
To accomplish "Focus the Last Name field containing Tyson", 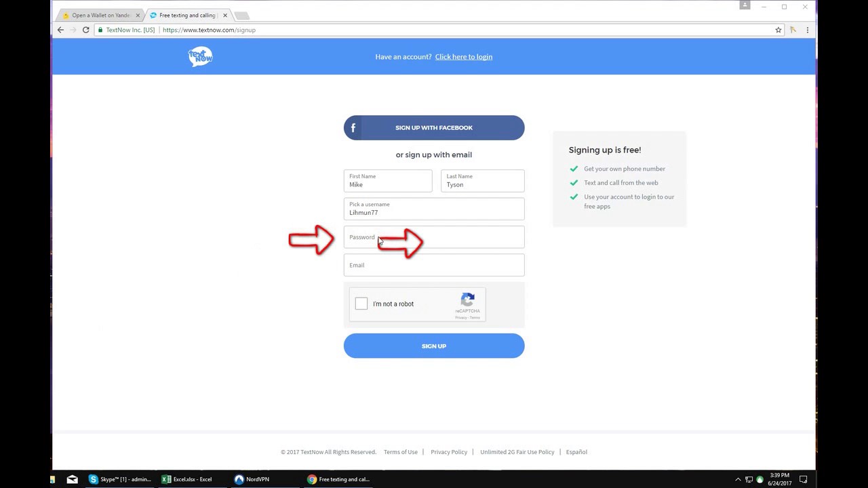I will point(483,181).
